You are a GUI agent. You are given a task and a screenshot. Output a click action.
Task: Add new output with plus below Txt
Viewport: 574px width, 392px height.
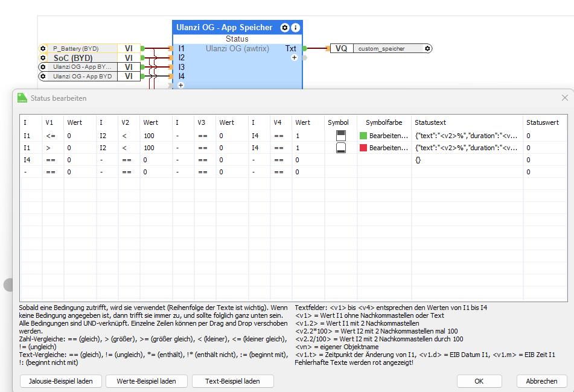click(x=294, y=58)
